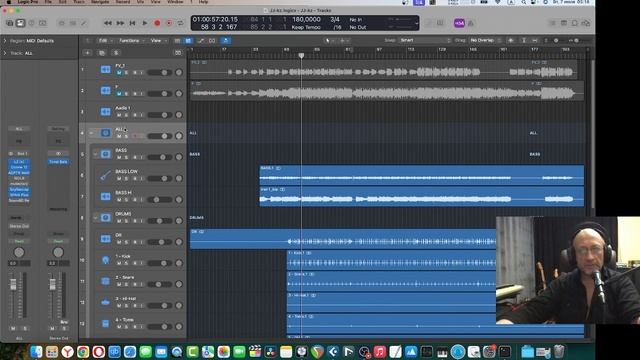Click the pan knob on ALL track
Screen dimensions: 640x360
click(x=179, y=136)
